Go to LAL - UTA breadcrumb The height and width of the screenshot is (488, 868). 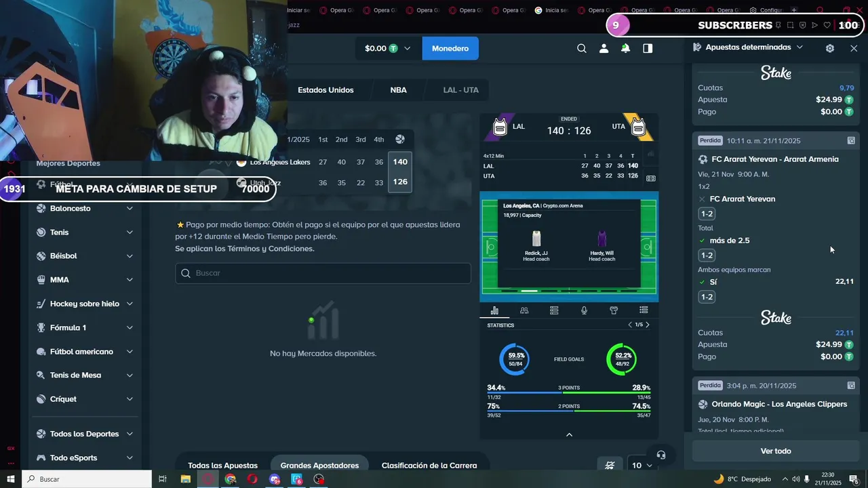461,89
